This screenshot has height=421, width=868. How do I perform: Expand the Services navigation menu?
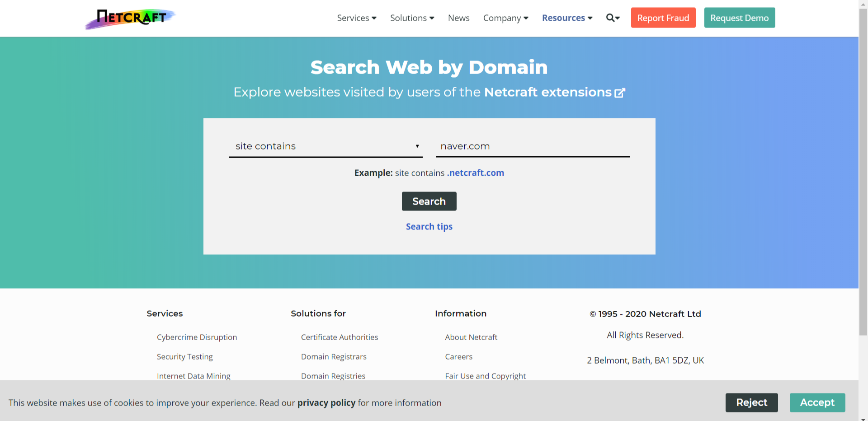[x=357, y=18]
